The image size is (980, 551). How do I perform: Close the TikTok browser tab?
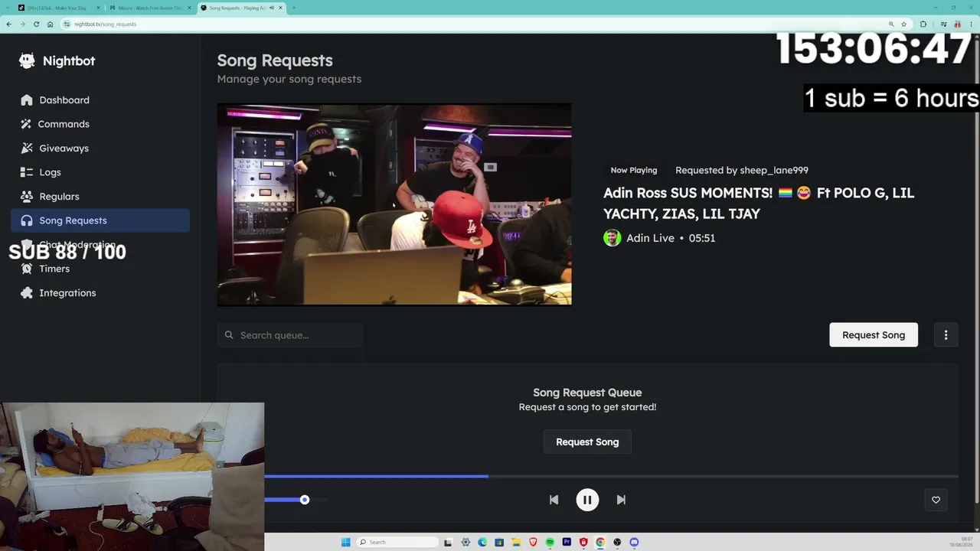point(96,8)
